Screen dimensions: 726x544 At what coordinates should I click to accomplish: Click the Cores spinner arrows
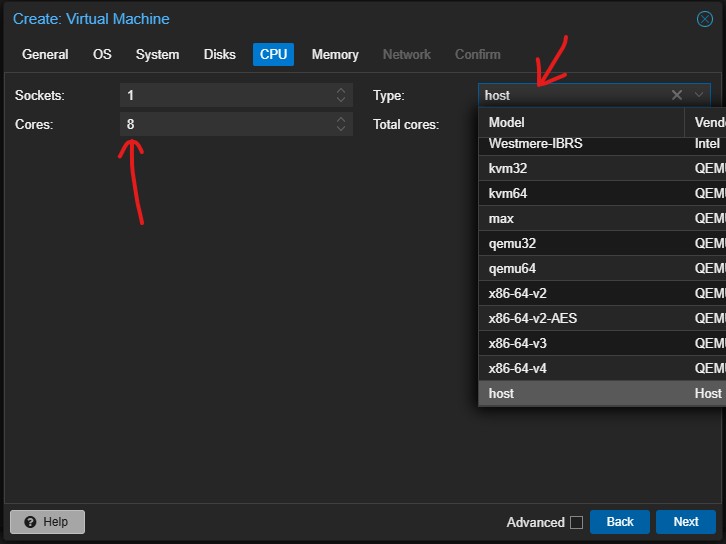click(x=341, y=124)
